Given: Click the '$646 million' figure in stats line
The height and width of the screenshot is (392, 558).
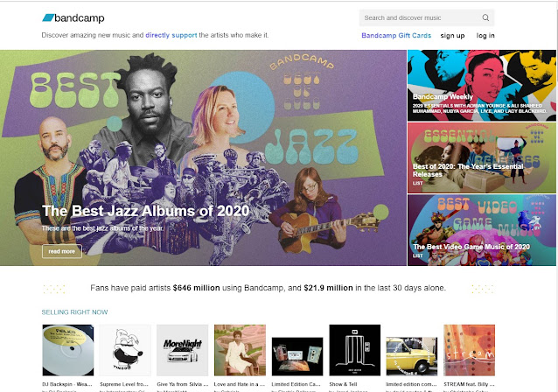Looking at the screenshot, I should pyautogui.click(x=197, y=288).
